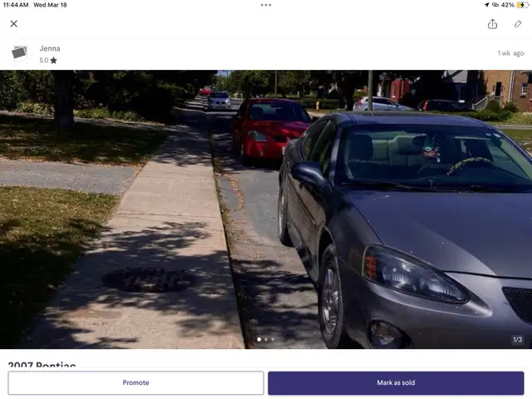Jump to the third photo page dot
This screenshot has width=532, height=399.
(273, 339)
